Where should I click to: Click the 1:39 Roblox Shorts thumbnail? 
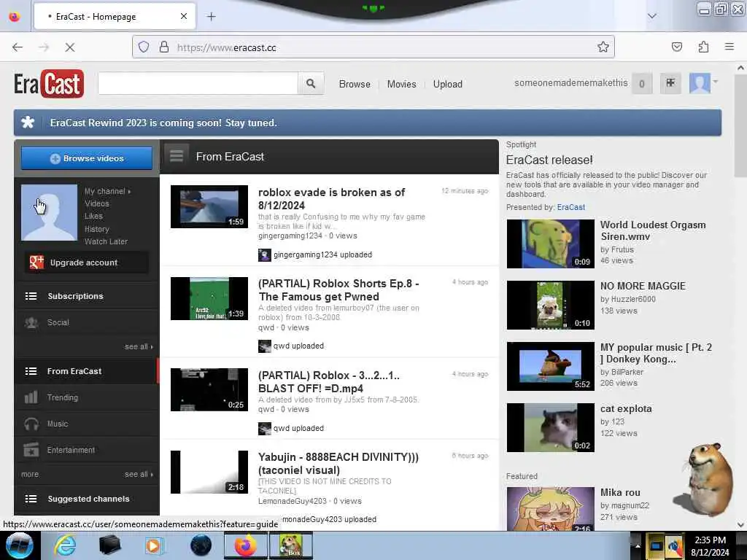209,298
